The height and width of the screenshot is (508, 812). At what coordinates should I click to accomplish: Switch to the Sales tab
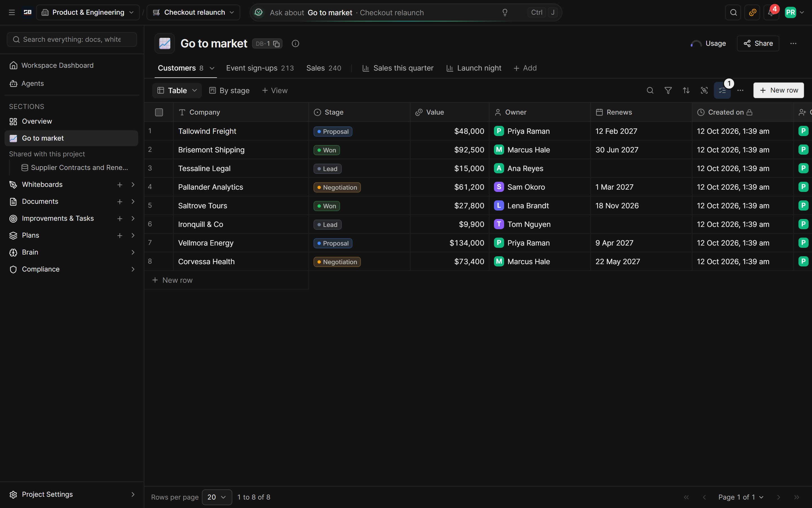323,68
